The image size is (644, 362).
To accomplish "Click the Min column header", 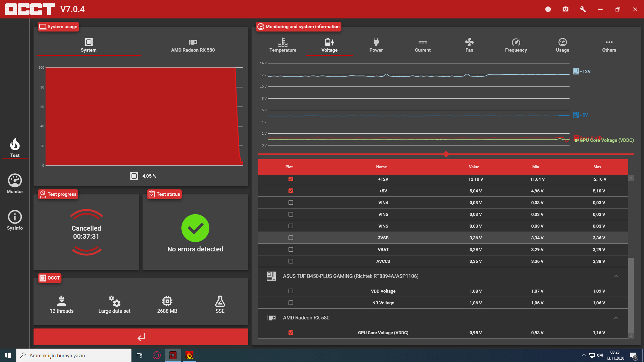I will 536,167.
